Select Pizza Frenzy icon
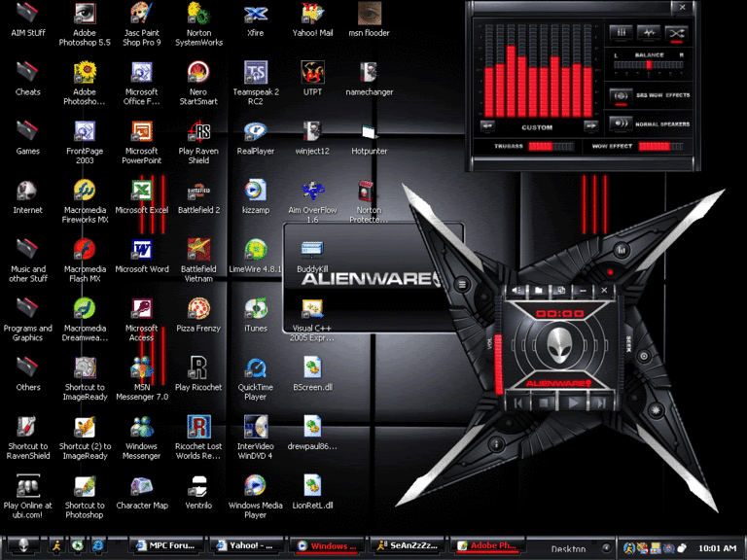 [x=198, y=315]
